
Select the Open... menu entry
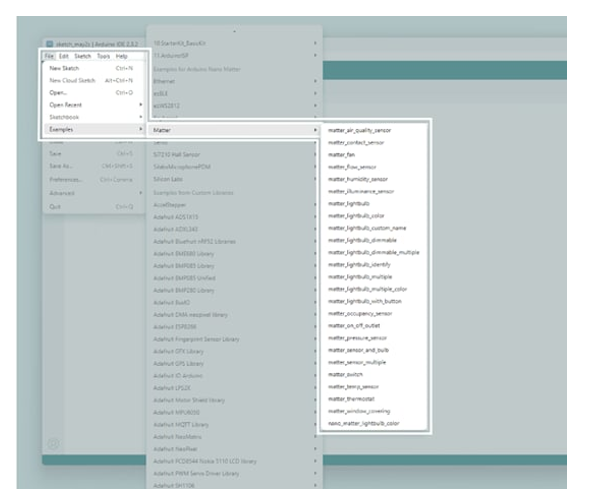coord(94,93)
